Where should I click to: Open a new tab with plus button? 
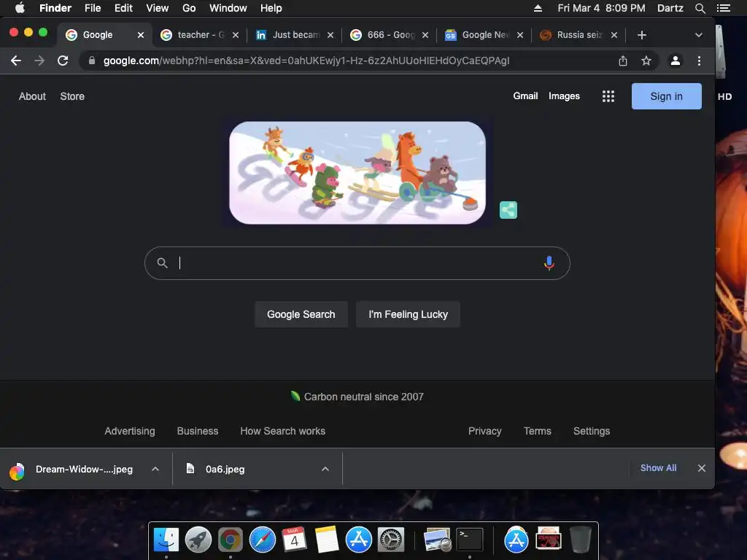pyautogui.click(x=642, y=35)
